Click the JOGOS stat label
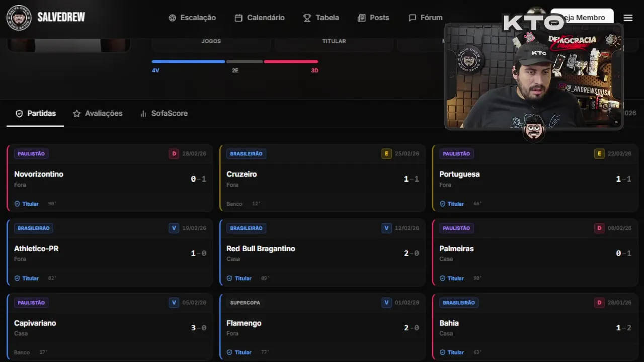The width and height of the screenshot is (644, 362). coord(211,41)
